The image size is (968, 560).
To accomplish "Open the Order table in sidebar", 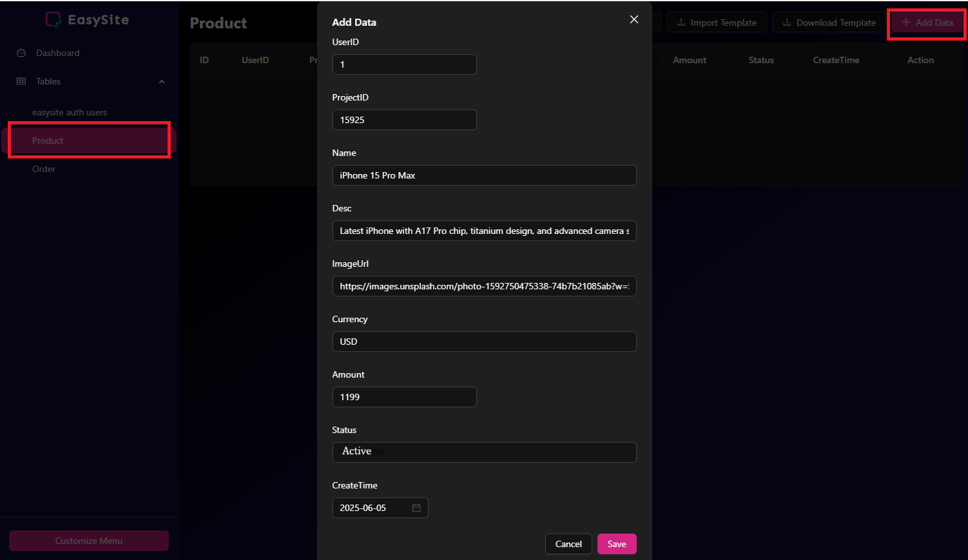I will tap(44, 169).
